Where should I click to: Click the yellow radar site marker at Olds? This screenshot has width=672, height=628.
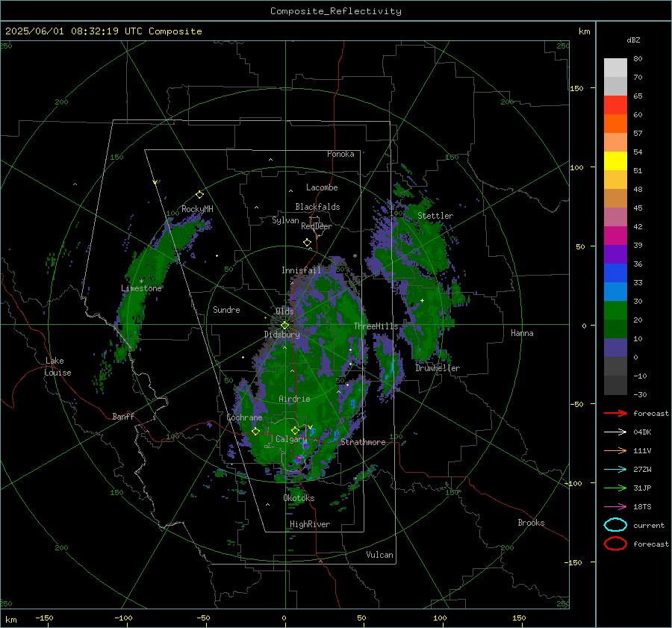(x=284, y=326)
